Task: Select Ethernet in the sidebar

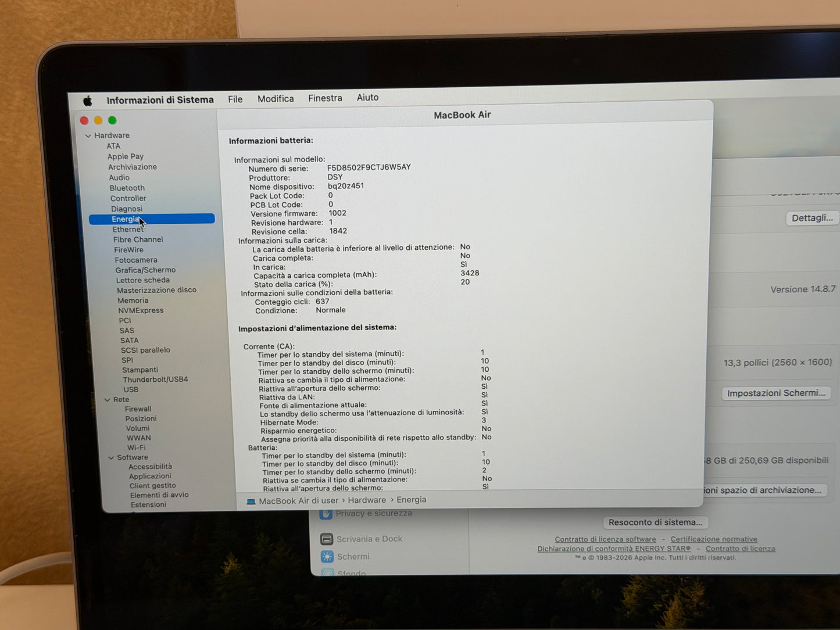Action: pyautogui.click(x=128, y=230)
